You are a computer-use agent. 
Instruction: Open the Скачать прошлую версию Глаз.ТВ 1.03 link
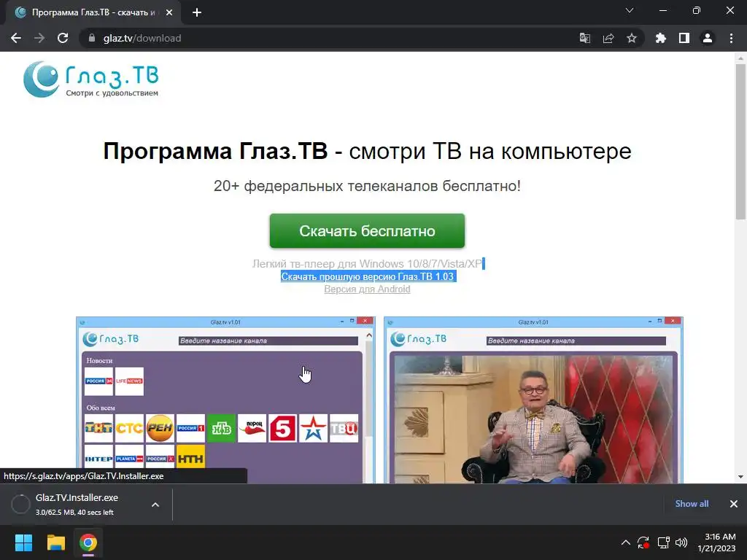click(368, 276)
